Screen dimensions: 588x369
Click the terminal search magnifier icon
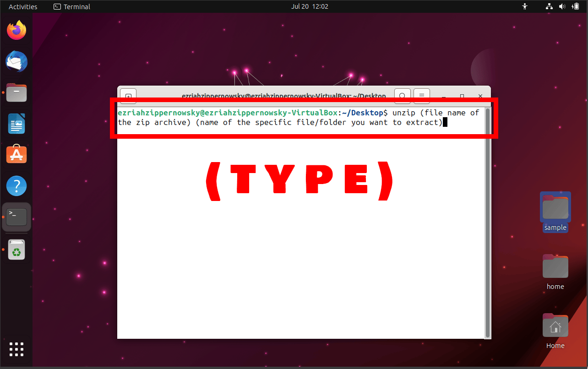pyautogui.click(x=402, y=96)
